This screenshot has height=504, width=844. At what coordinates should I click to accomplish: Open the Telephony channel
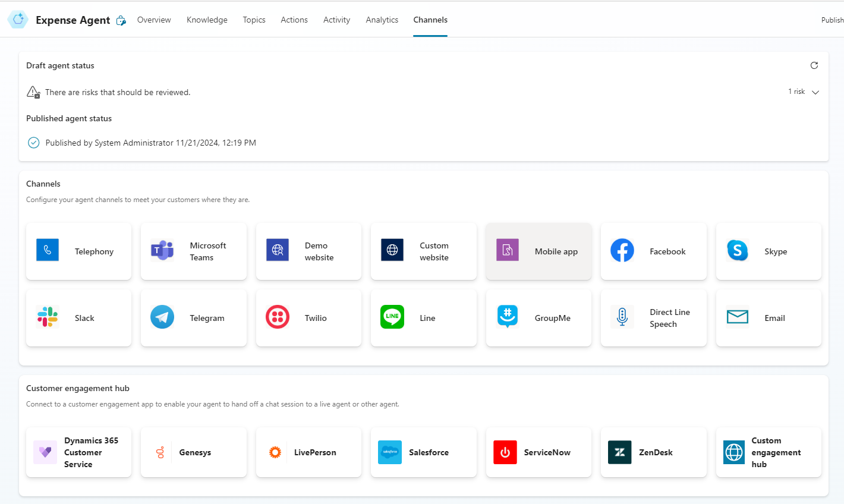click(78, 251)
